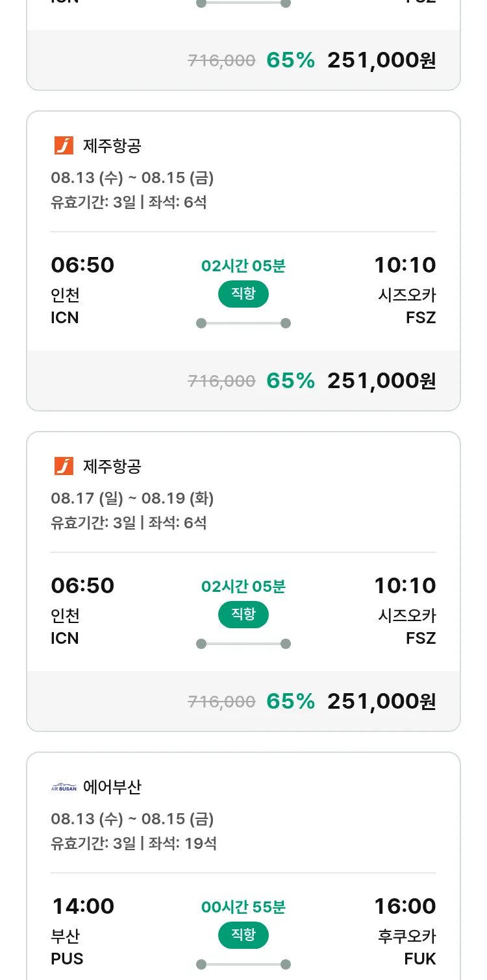
Task: Tap 직항 badge on 08.17 Jeju Air flight
Action: 243,615
